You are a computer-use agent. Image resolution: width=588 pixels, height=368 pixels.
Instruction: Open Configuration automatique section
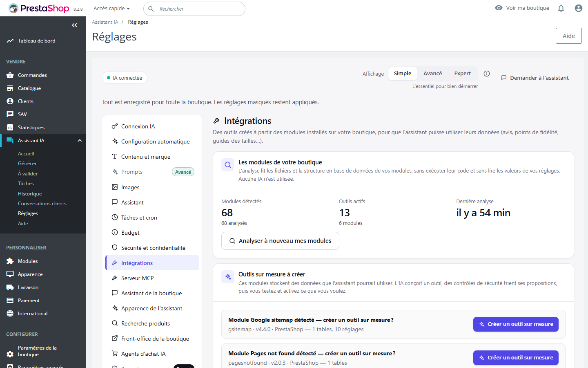click(152, 141)
